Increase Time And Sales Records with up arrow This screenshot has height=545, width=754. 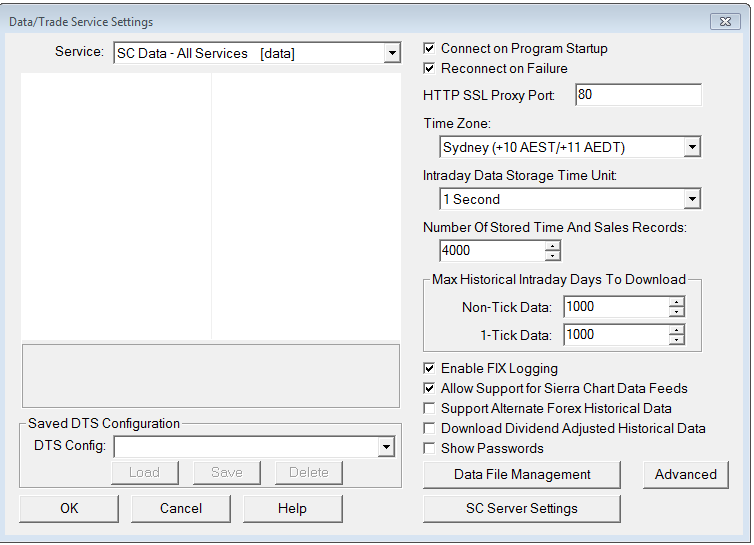(x=553, y=245)
